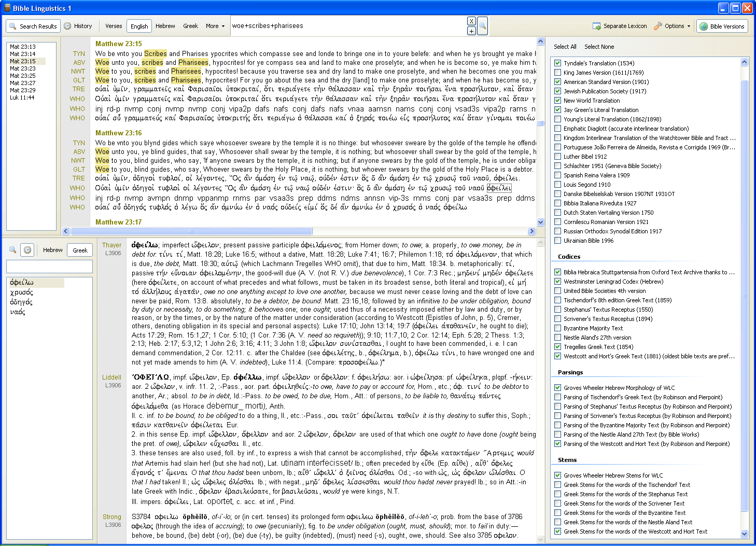Image resolution: width=756 pixels, height=546 pixels.
Task: Open Separate Lexicon window
Action: coord(620,26)
